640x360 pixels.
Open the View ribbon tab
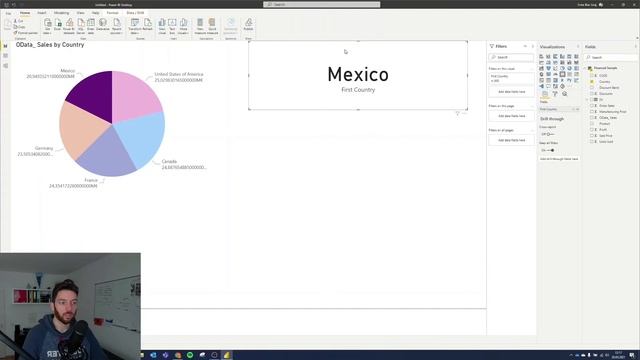point(80,13)
